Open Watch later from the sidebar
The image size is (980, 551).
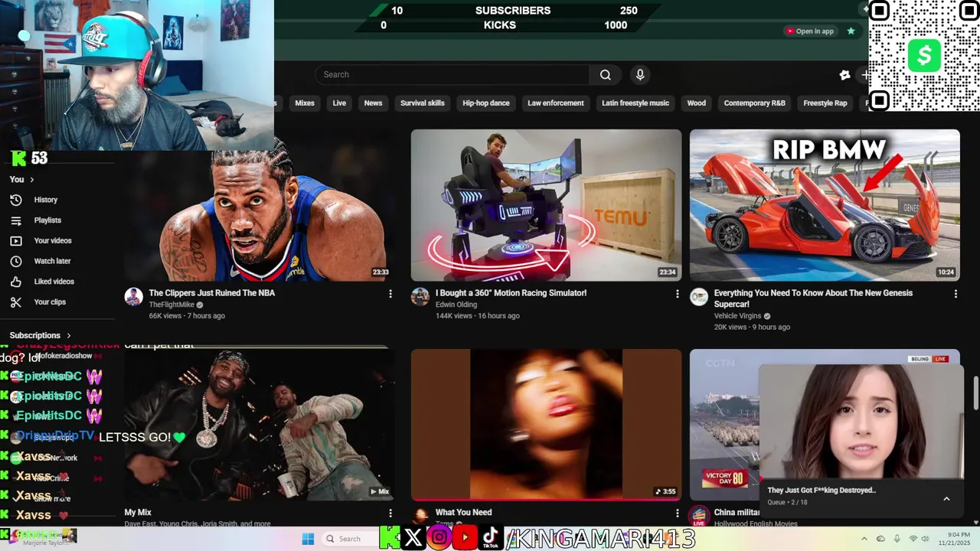coord(51,261)
